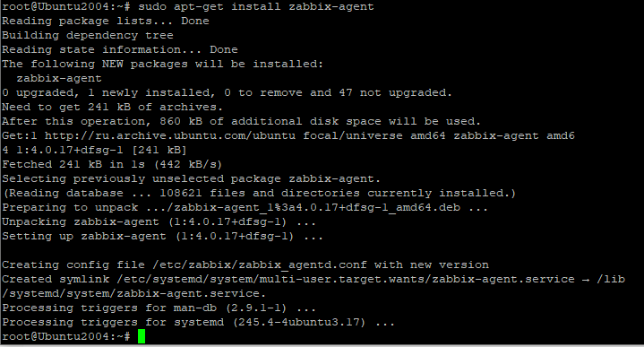Click the 'Building dependency tree' line
644x347 pixels.
(88, 36)
